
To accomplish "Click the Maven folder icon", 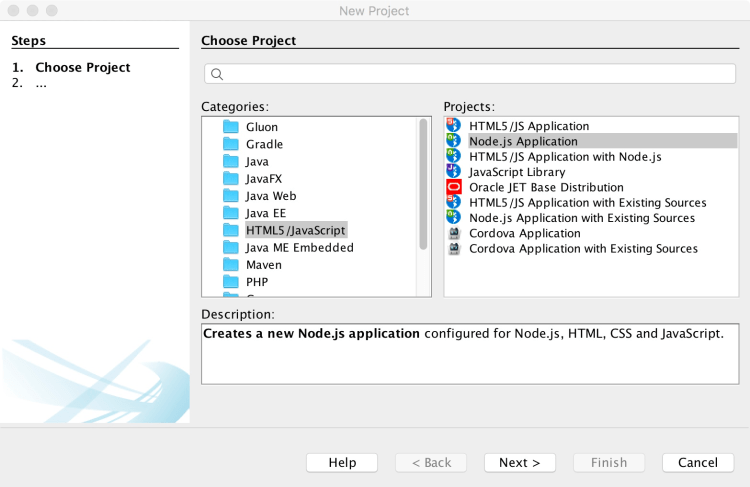I will tap(231, 265).
